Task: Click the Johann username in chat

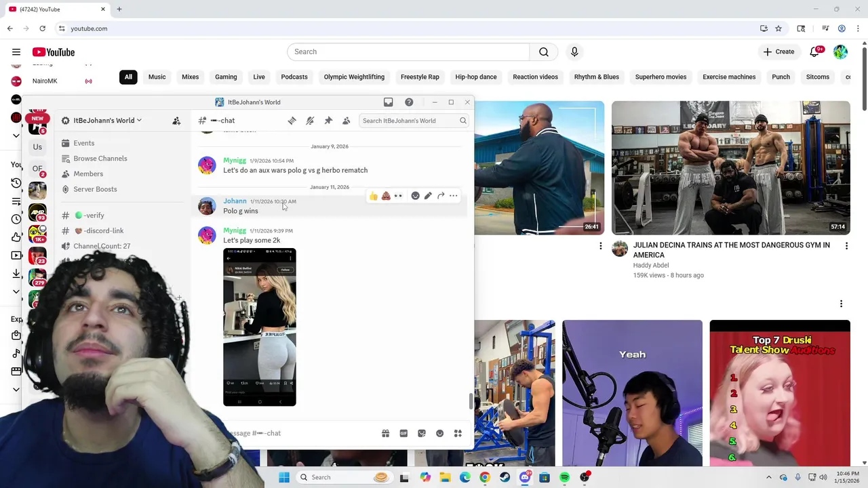Action: tap(235, 201)
